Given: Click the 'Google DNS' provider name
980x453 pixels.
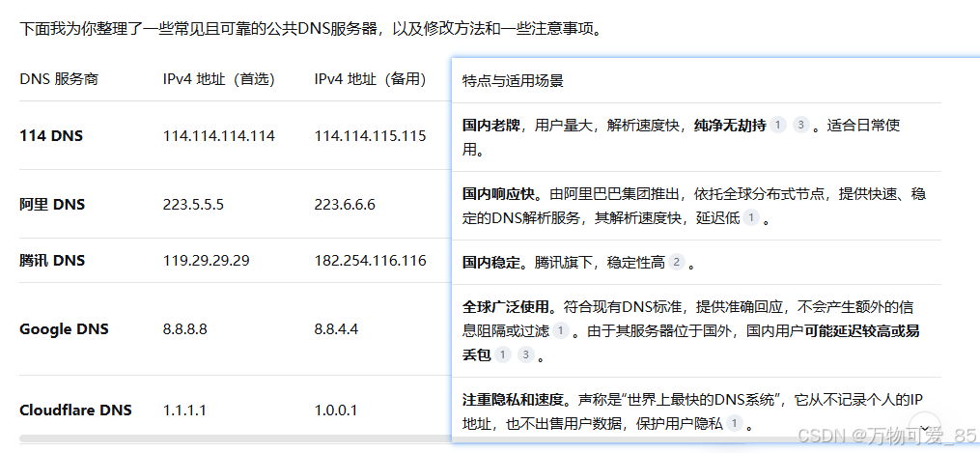Looking at the screenshot, I should [64, 328].
